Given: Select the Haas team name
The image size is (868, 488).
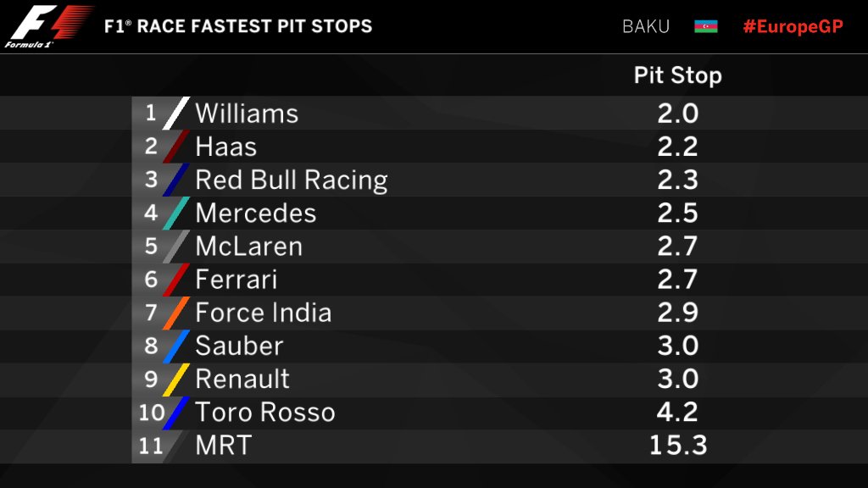Looking at the screenshot, I should [225, 147].
